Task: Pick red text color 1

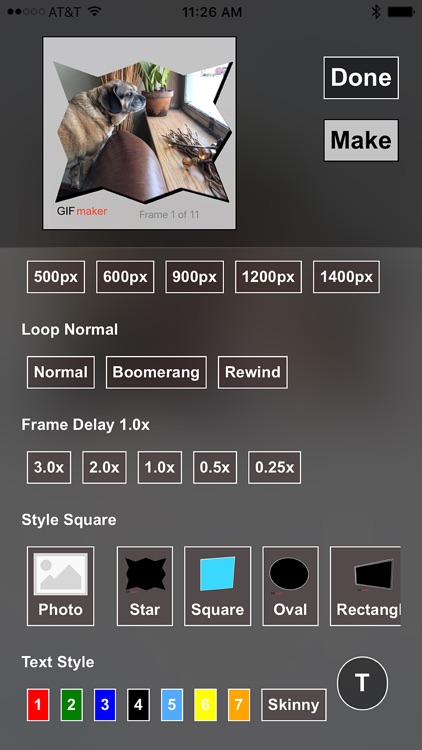Action: [x=38, y=705]
